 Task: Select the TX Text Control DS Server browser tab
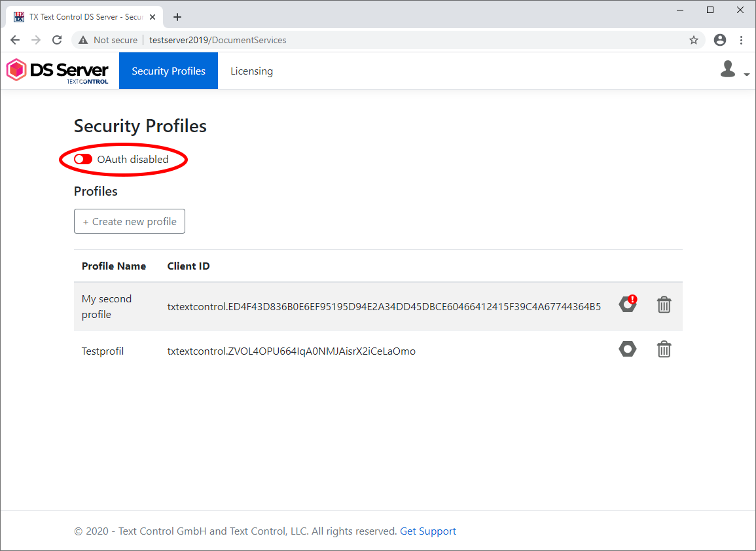85,17
